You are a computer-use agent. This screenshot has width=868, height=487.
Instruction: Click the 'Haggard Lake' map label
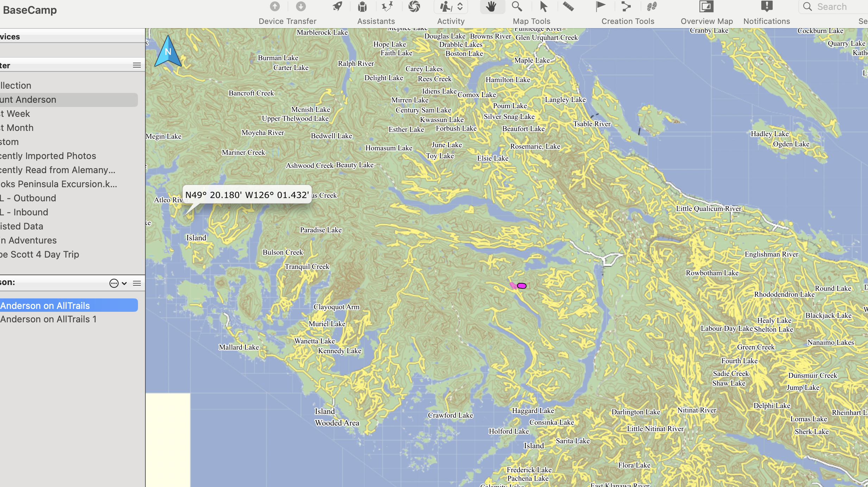pos(533,411)
